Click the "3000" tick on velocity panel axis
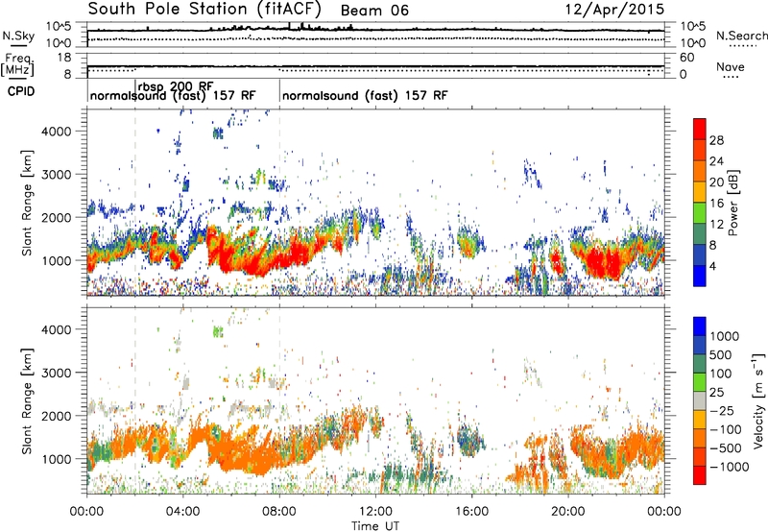Screen dimensions: 768x532 coord(57,373)
